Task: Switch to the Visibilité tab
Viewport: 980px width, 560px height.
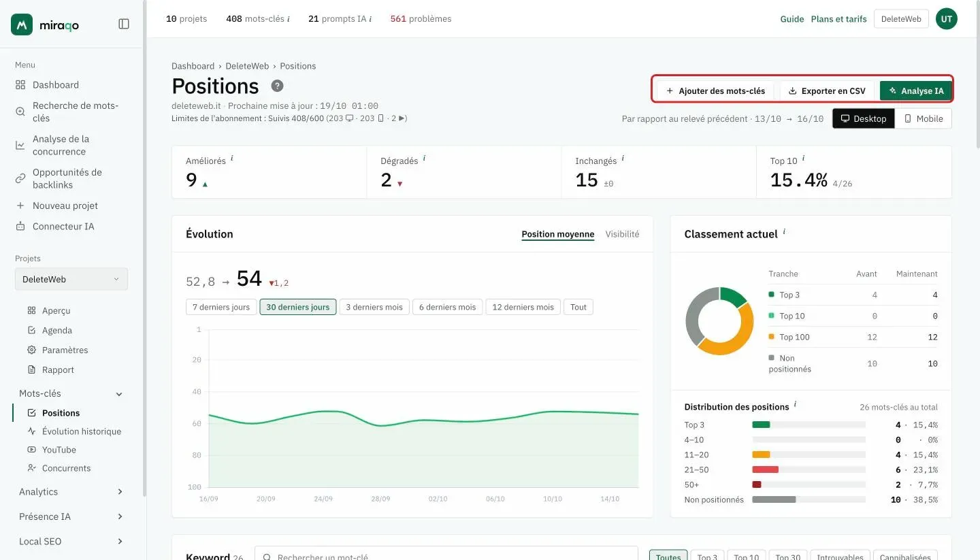Action: pos(622,234)
